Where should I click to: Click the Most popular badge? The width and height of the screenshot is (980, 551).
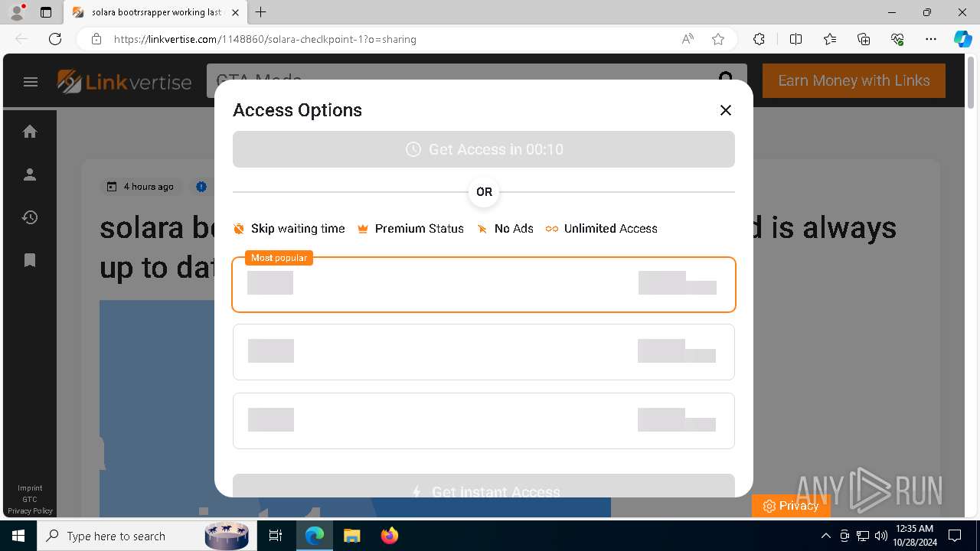[x=279, y=258]
